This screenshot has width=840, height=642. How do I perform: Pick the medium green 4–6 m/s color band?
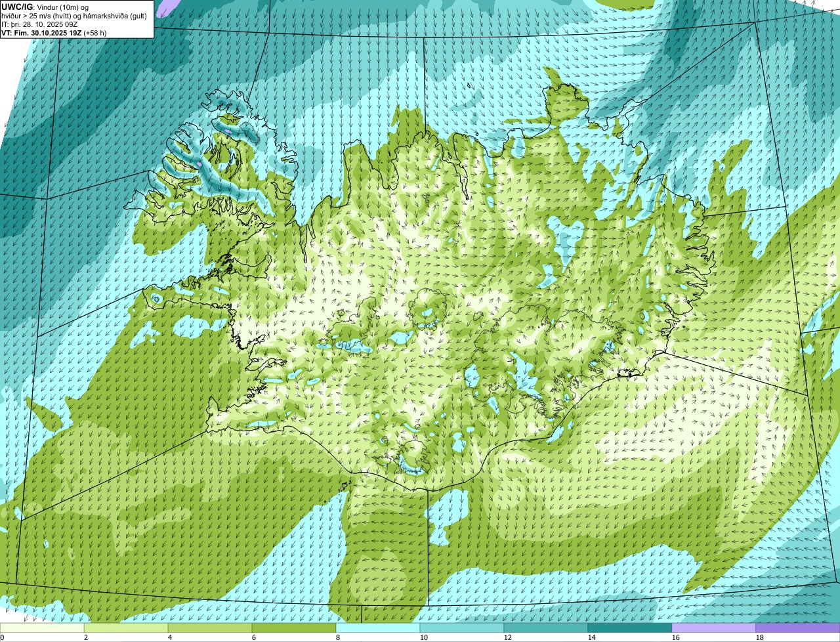(210, 628)
